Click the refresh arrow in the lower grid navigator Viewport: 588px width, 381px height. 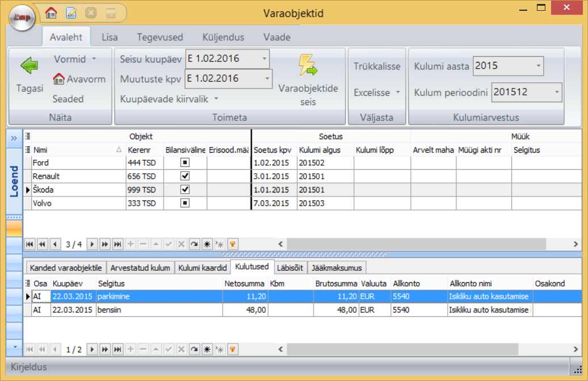click(195, 349)
